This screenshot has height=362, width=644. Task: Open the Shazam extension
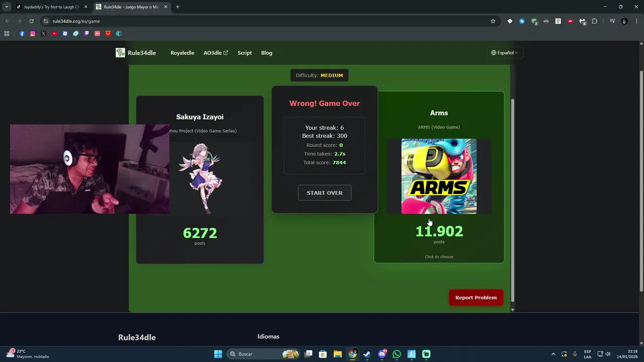tap(522, 21)
